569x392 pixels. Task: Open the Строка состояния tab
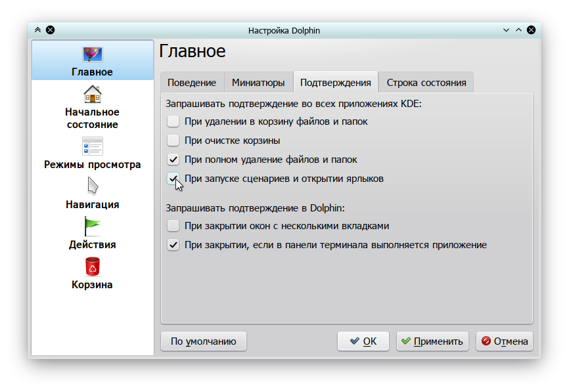click(426, 83)
